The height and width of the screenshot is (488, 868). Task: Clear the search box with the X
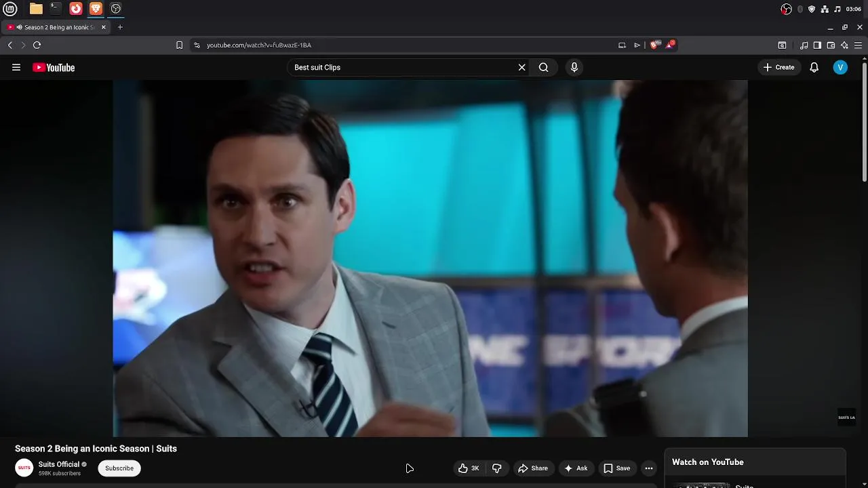coord(521,67)
